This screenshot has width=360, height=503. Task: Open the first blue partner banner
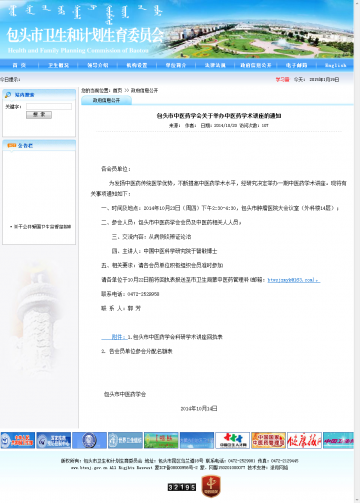(18, 440)
